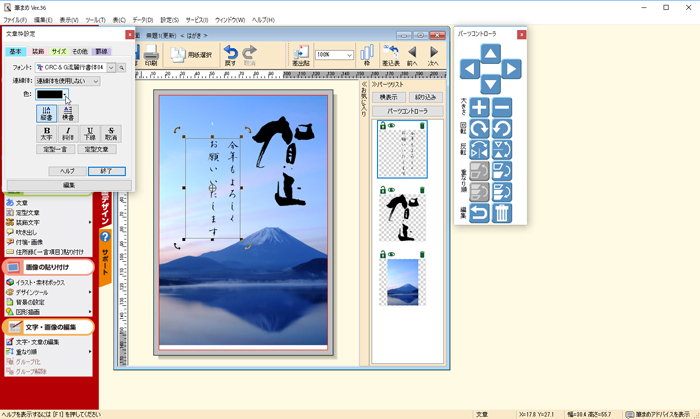
Task: Click the 戻す undo arrow
Action: pos(231,56)
